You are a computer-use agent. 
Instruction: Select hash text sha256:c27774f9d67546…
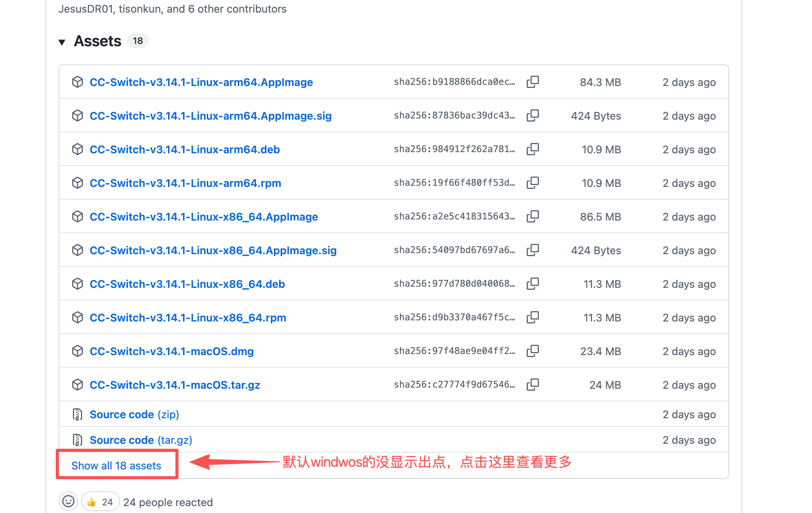[x=454, y=385]
